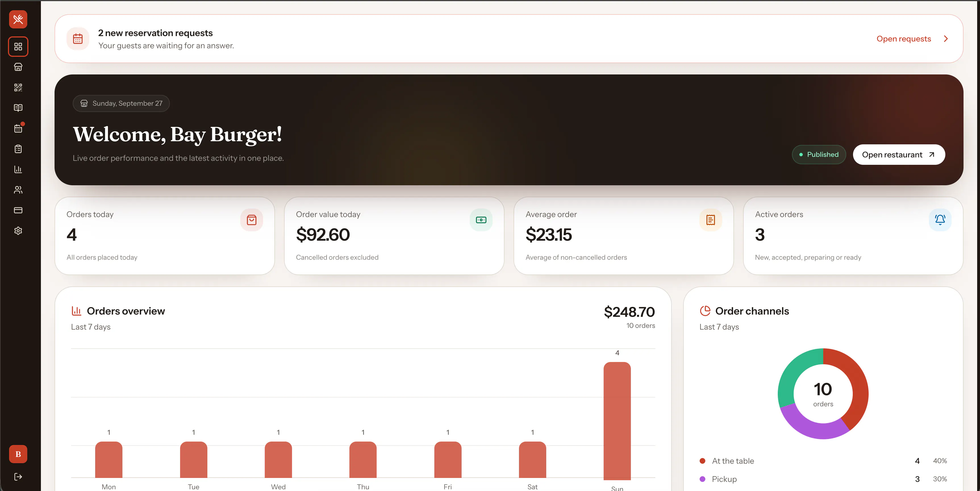Click the $23.15 average order value
980x491 pixels.
point(548,235)
